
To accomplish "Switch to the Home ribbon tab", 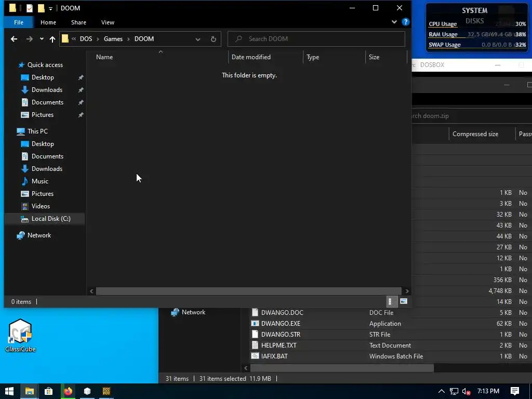I will coord(48,22).
